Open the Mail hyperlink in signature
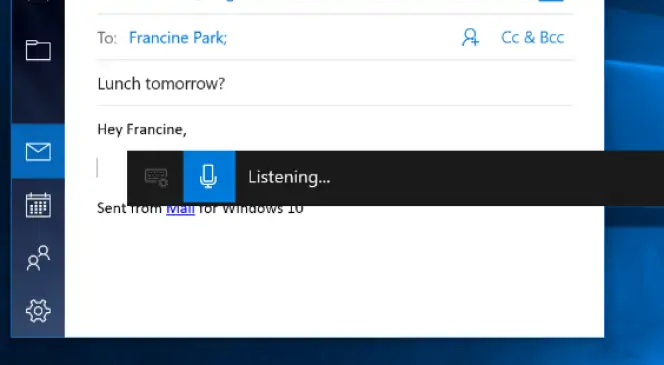Image resolution: width=664 pixels, height=365 pixels. point(180,208)
